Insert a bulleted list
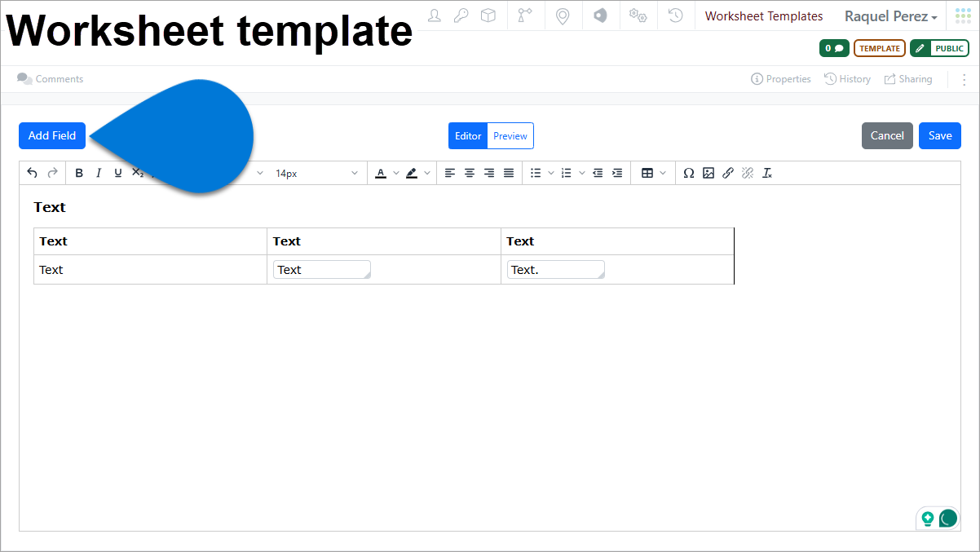980x552 pixels. [536, 173]
